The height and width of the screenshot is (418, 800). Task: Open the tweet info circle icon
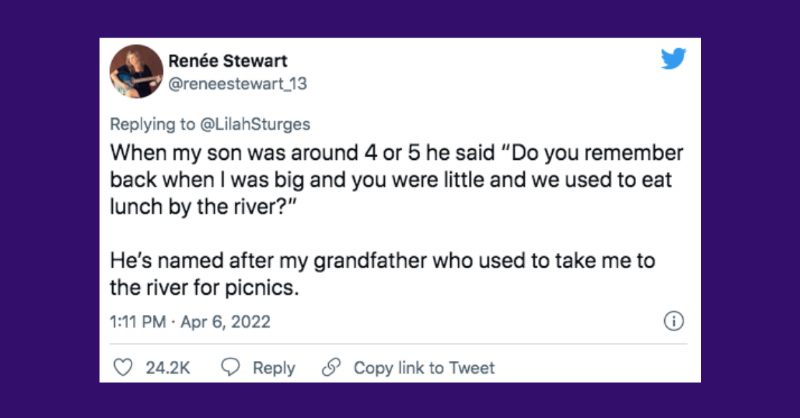pos(674,322)
